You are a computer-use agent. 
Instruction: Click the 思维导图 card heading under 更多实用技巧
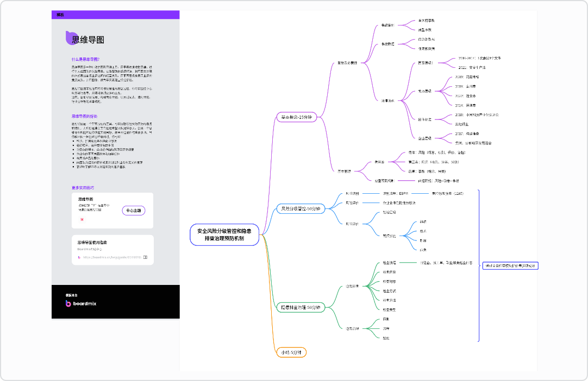tap(85, 199)
